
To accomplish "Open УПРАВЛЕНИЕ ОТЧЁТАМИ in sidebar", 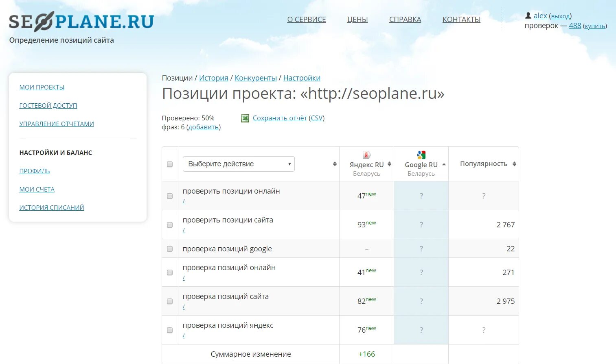I will pos(57,124).
